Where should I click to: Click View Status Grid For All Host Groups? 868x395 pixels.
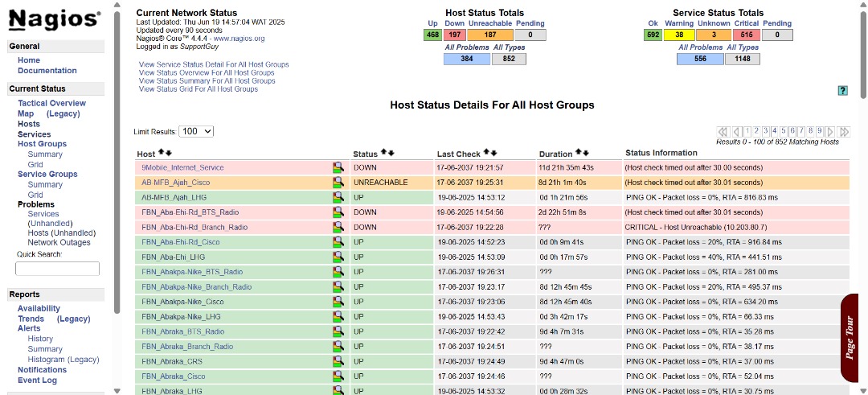pos(198,89)
